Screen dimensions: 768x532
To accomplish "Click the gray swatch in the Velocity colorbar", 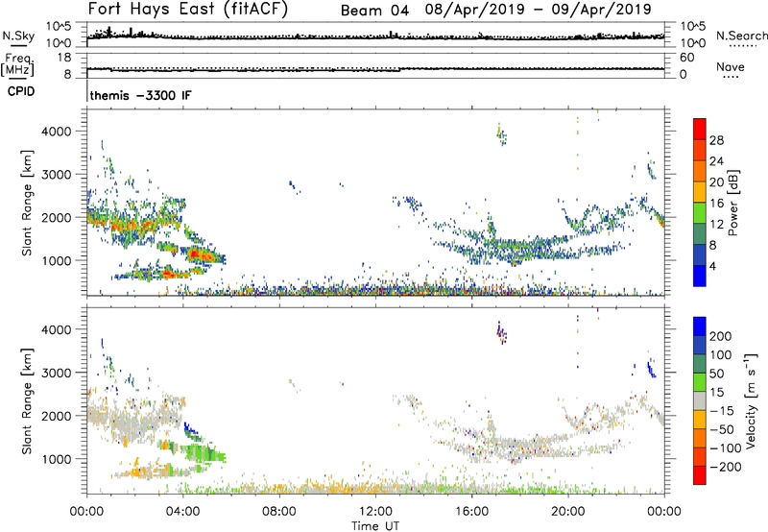I will coord(700,400).
